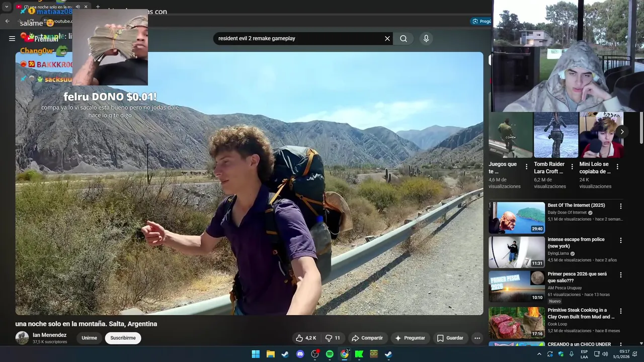Screen dimensions: 644x362
Task: Open the Windows Start menu
Action: (256, 354)
